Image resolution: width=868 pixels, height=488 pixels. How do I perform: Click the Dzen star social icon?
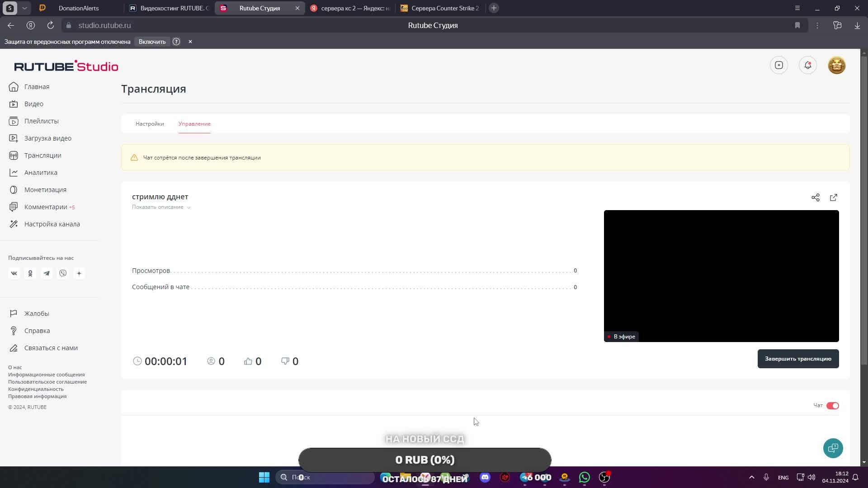click(x=79, y=273)
